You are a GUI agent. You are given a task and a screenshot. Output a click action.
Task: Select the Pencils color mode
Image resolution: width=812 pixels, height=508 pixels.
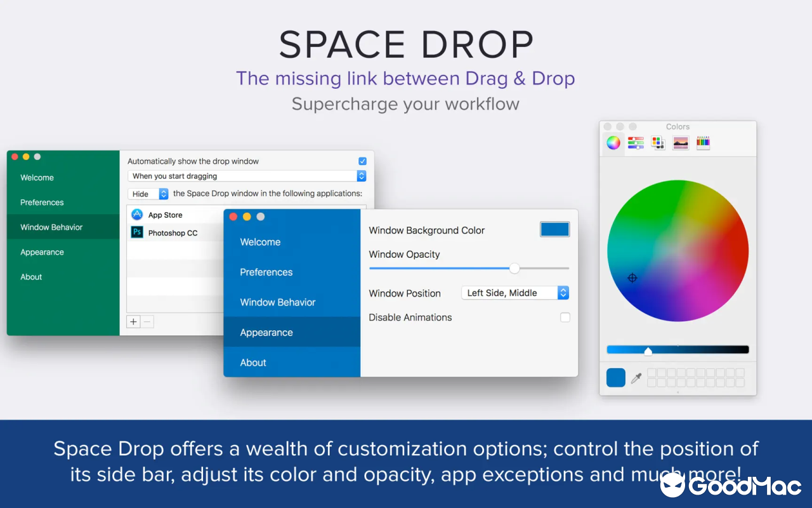coord(703,142)
